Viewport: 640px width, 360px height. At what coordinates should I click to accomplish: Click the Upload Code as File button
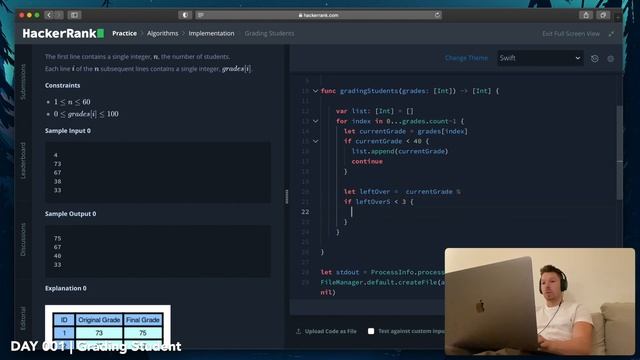(x=326, y=331)
